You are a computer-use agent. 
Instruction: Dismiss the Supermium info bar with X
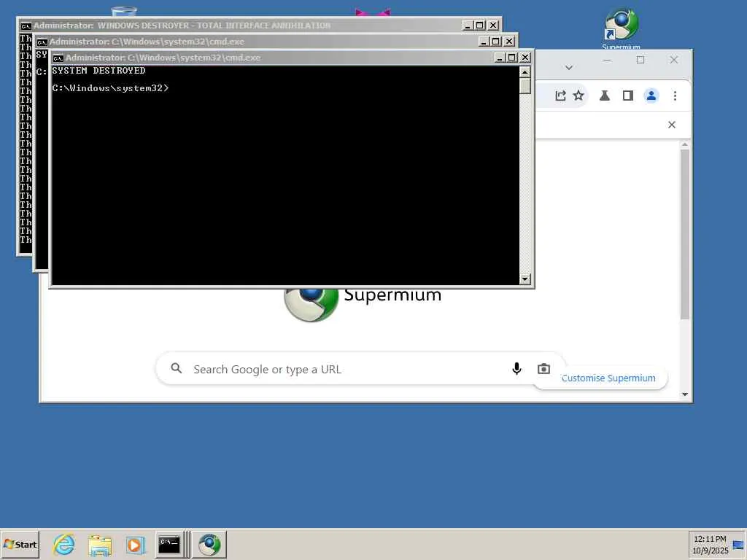point(672,125)
